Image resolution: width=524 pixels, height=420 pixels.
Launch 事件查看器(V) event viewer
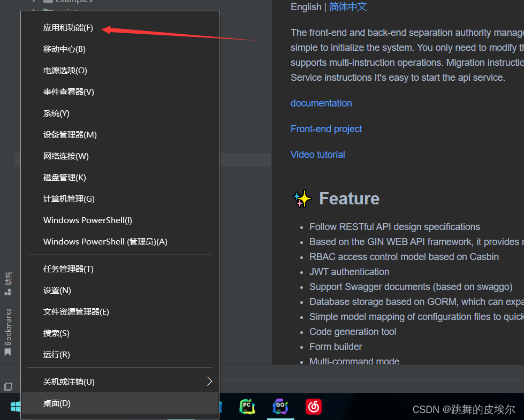point(120,92)
